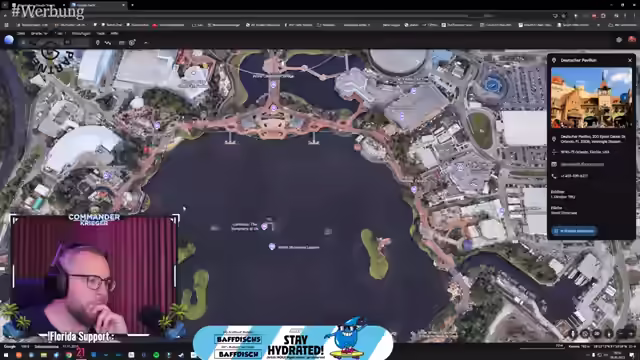
Task: Toggle the my location button
Action: tap(609, 334)
